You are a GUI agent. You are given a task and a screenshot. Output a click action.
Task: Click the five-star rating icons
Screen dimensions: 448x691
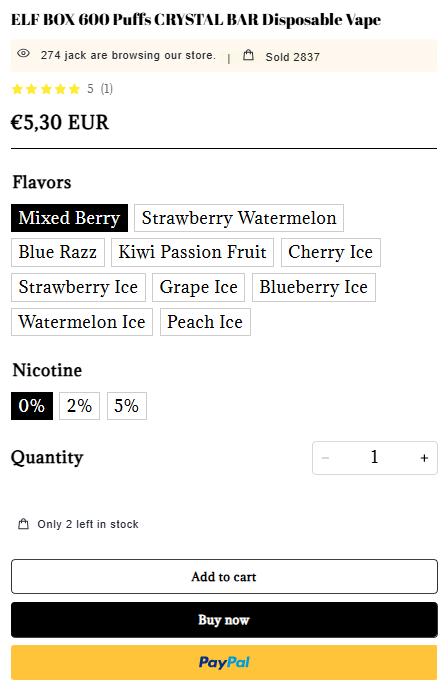pos(46,89)
